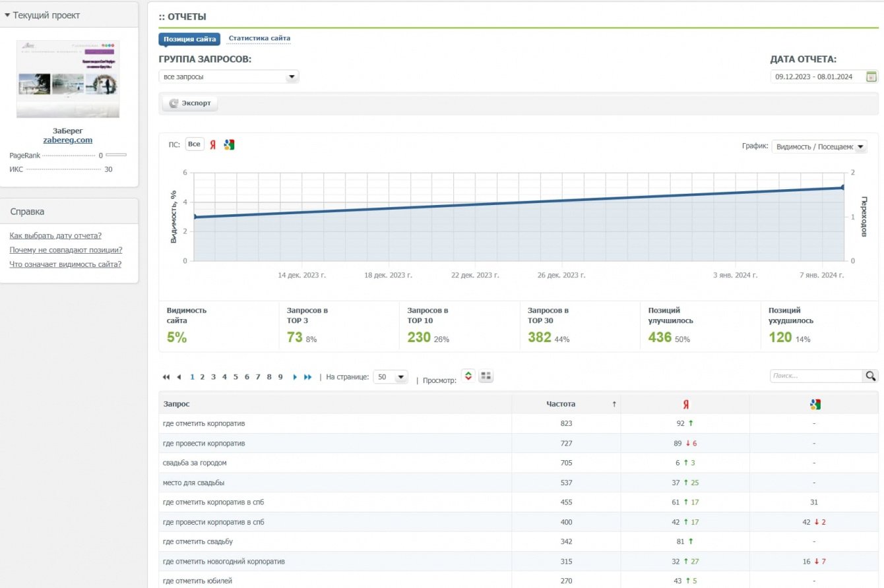Click the search magnifier icon
884x588 pixels.
coord(871,376)
